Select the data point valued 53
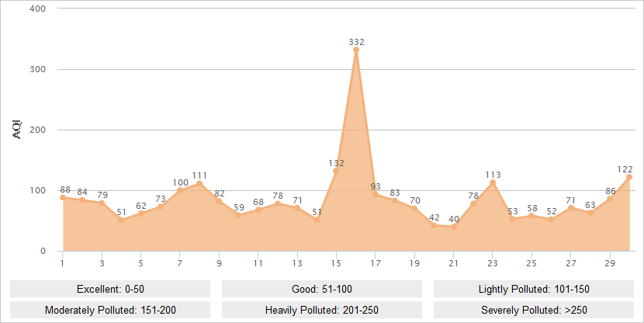This screenshot has height=323, width=644. click(x=512, y=219)
